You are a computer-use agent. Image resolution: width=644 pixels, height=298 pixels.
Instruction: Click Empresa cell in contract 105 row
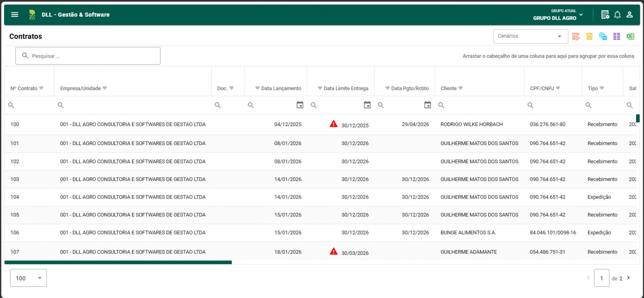coord(133,215)
